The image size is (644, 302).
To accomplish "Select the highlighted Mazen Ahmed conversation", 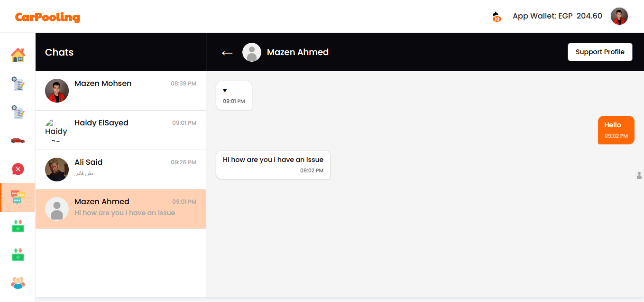I will (x=120, y=209).
